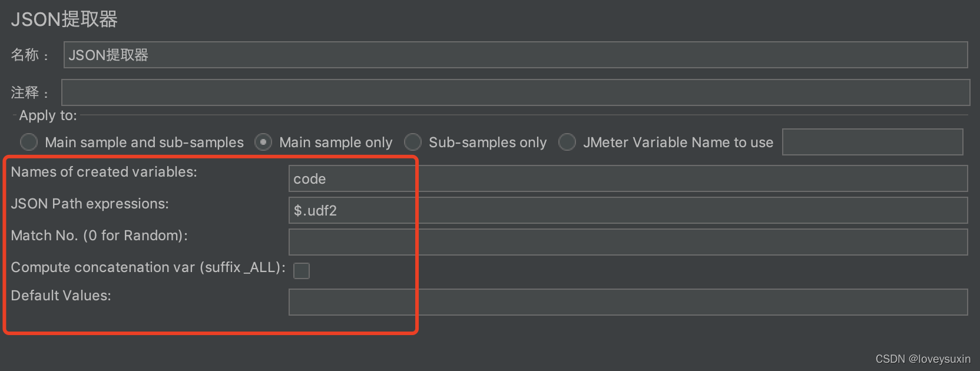The width and height of the screenshot is (980, 371).
Task: Click the 注释 comments input field
Action: 412,92
